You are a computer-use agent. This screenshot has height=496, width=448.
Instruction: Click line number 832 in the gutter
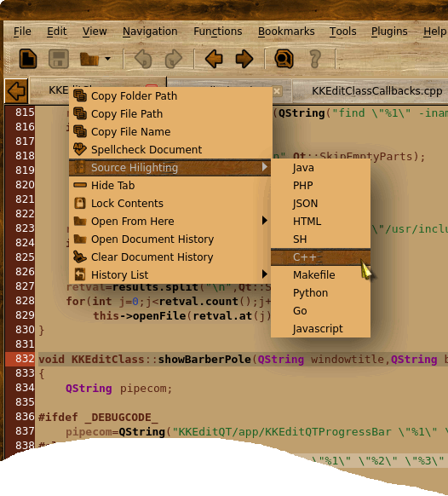tap(25, 359)
